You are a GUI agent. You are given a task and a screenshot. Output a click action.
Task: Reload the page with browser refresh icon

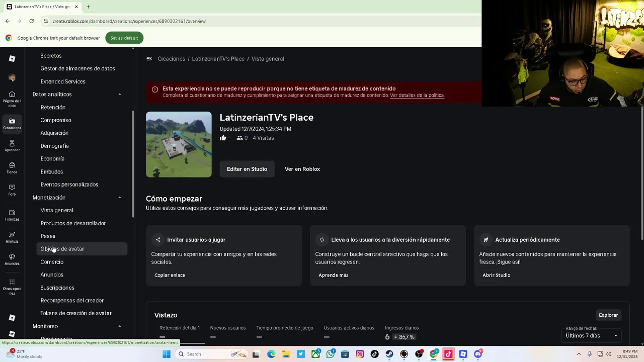coord(32,21)
